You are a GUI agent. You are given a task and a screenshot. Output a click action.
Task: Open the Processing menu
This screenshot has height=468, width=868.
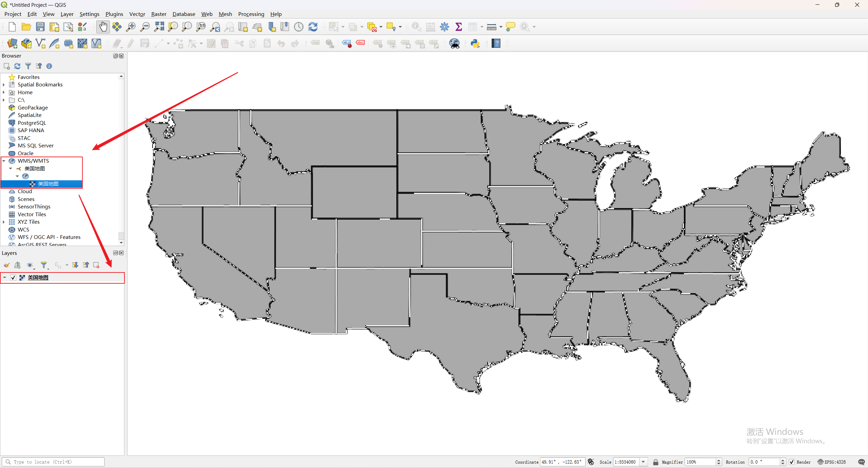click(251, 14)
